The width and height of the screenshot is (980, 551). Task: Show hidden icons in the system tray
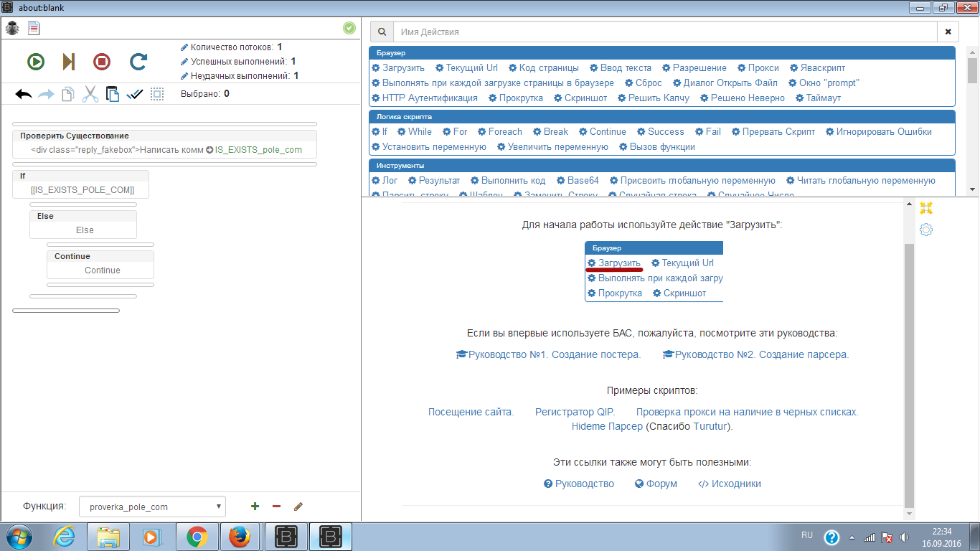coord(852,537)
